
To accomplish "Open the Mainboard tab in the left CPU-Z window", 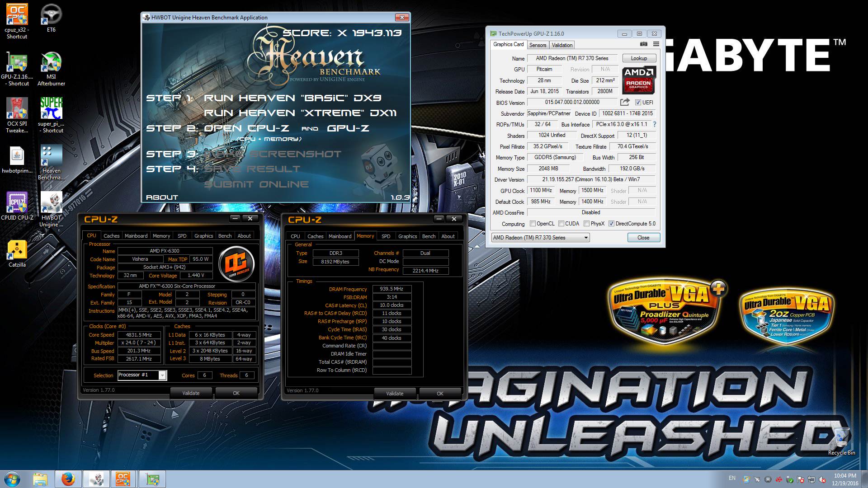I will tap(136, 236).
